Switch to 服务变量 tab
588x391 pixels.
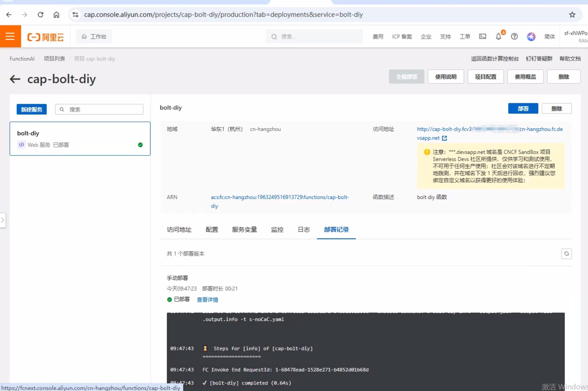[x=244, y=229]
